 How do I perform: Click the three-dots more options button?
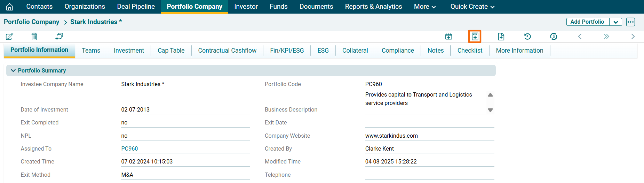coord(630,22)
